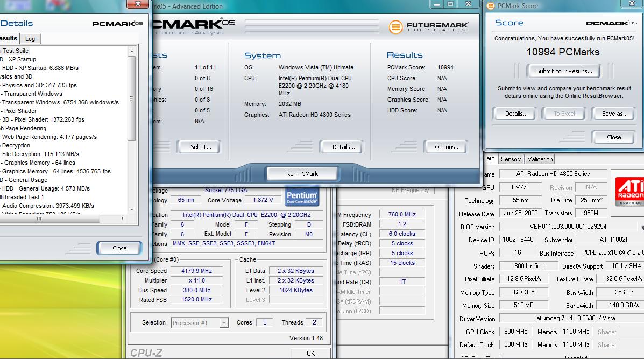Click the GPU Clock 800 MHz field

(x=515, y=332)
